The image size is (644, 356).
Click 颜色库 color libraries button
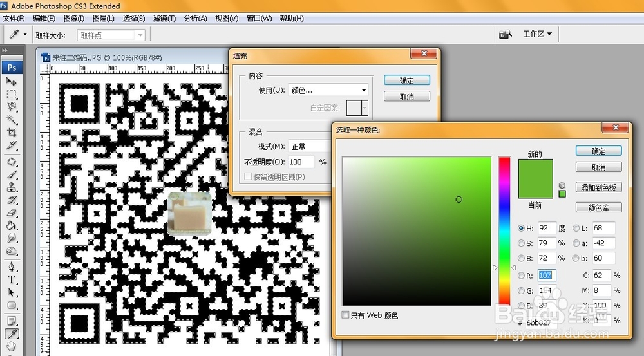(x=598, y=207)
